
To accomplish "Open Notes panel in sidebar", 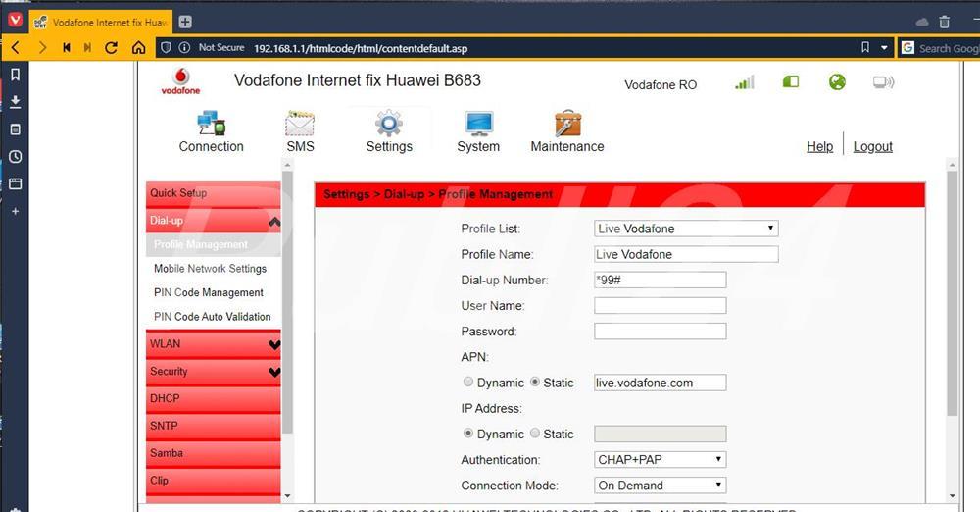I will click(x=16, y=128).
